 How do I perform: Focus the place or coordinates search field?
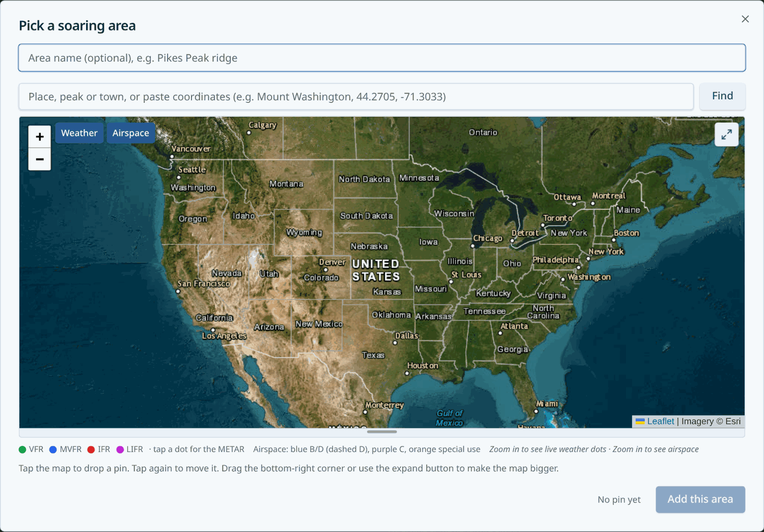(x=356, y=97)
